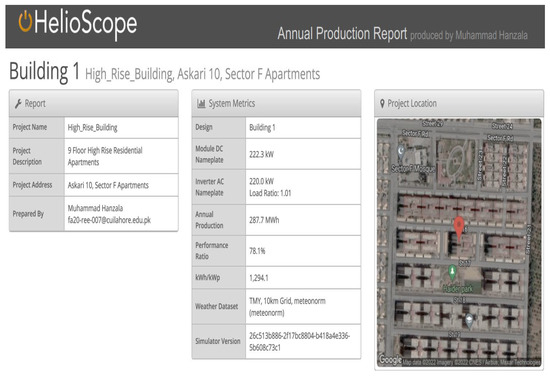Click the green Haider park marker

(452, 272)
